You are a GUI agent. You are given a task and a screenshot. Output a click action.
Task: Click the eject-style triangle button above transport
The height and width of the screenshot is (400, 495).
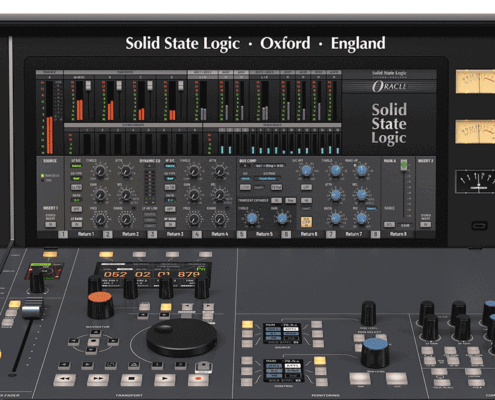(x=134, y=365)
